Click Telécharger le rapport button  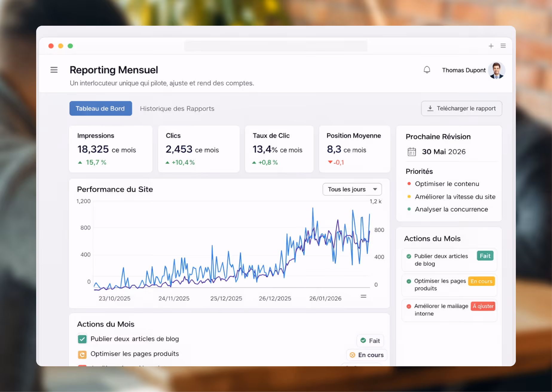pos(461,108)
